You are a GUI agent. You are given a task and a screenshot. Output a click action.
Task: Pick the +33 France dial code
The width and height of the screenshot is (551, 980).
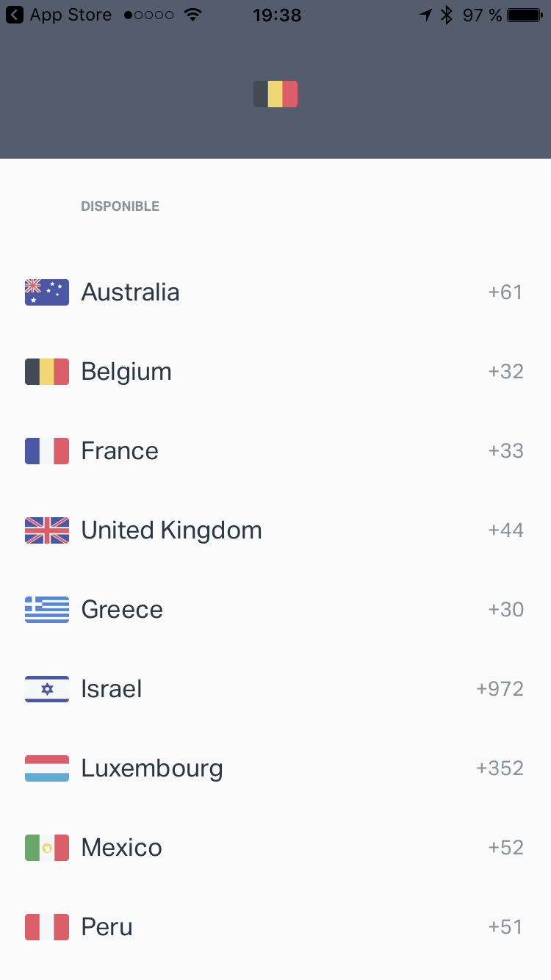click(505, 451)
